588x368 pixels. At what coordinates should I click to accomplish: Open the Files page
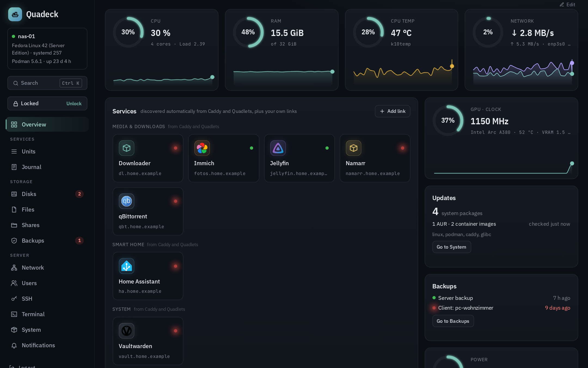click(x=47, y=210)
